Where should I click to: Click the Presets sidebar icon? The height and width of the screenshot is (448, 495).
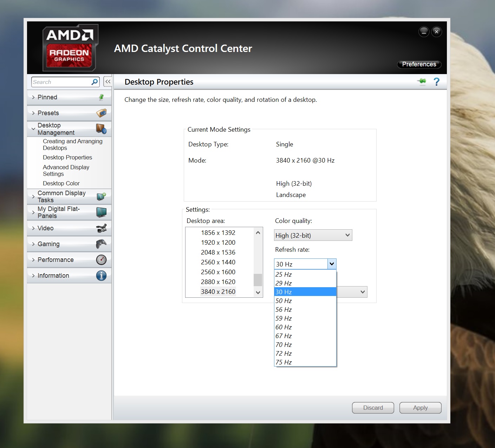coord(101,113)
